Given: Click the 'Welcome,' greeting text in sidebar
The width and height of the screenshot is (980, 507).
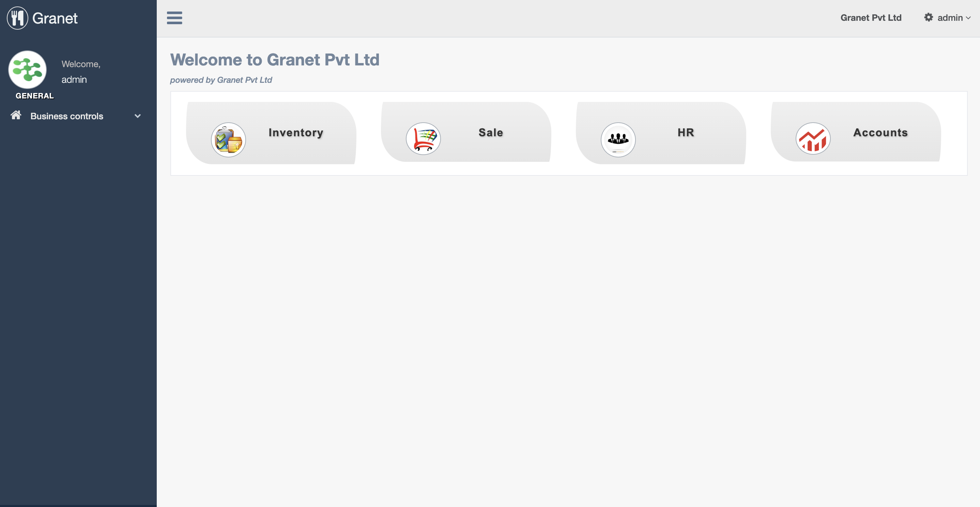Looking at the screenshot, I should pyautogui.click(x=81, y=64).
